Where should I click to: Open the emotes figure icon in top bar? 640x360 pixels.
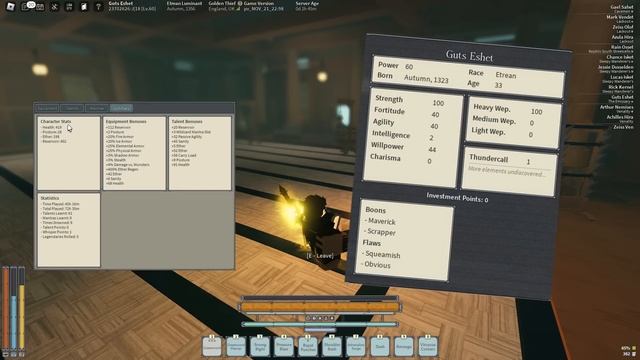pos(54,7)
